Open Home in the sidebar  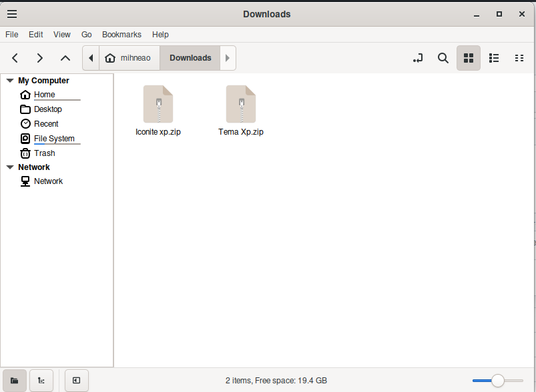coord(45,95)
